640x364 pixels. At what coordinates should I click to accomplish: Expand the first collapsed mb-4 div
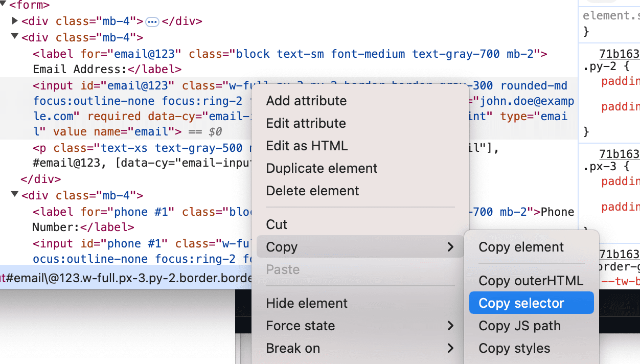tap(15, 21)
